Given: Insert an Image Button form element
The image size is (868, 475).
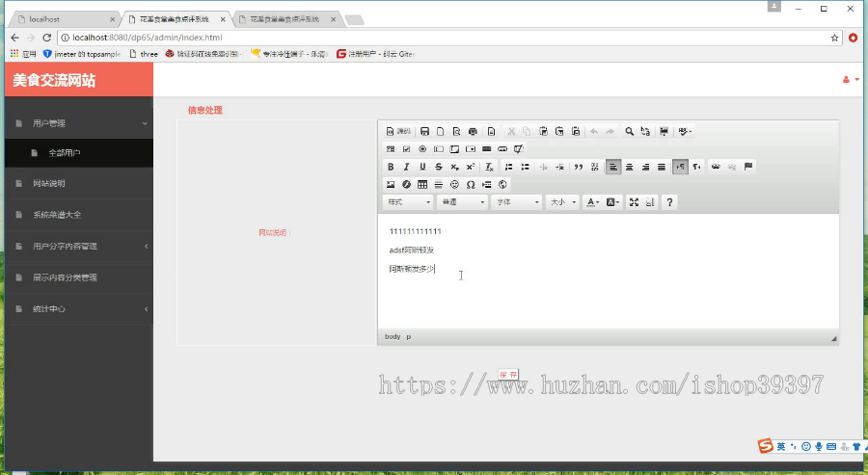Looking at the screenshot, I should pyautogui.click(x=502, y=149).
